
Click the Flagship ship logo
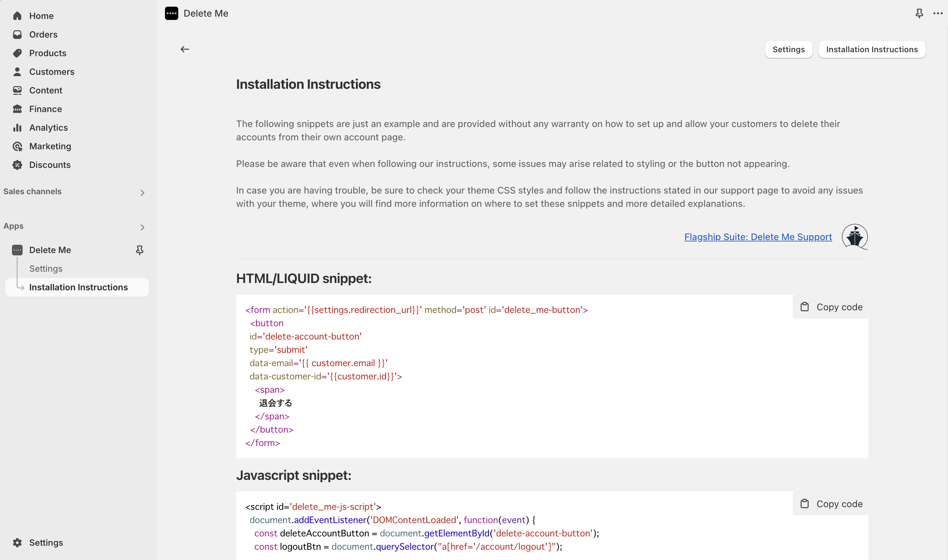(x=855, y=237)
